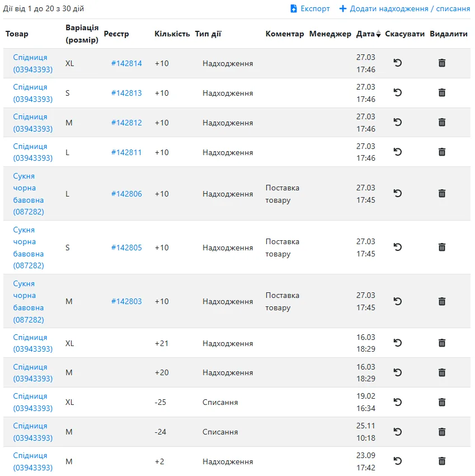Open the Спідниця product in the #142813 row
This screenshot has width=475, height=476.
pos(33,93)
